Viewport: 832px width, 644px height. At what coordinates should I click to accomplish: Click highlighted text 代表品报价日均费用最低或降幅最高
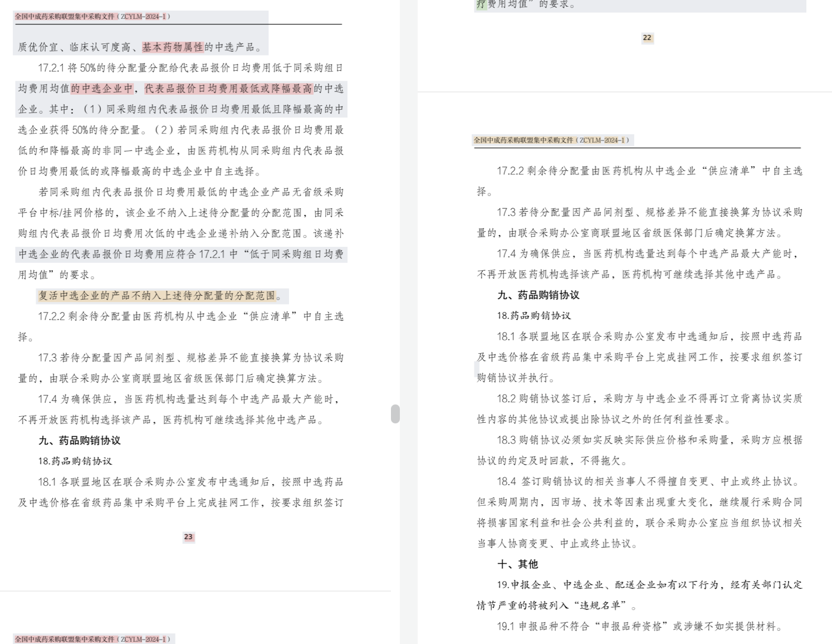click(x=228, y=89)
